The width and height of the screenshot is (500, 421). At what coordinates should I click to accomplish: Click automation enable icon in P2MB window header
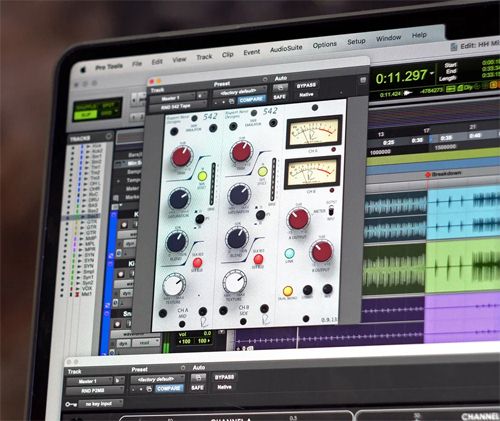point(198,378)
